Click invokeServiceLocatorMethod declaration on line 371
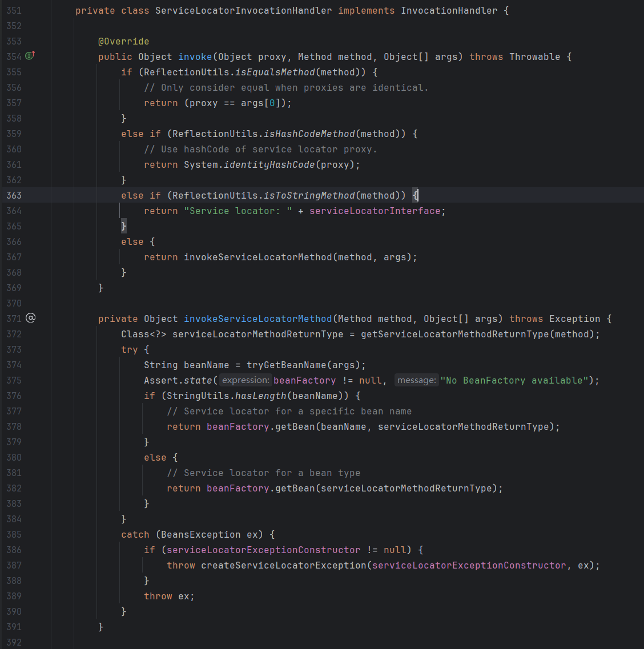This screenshot has height=649, width=644. click(257, 319)
